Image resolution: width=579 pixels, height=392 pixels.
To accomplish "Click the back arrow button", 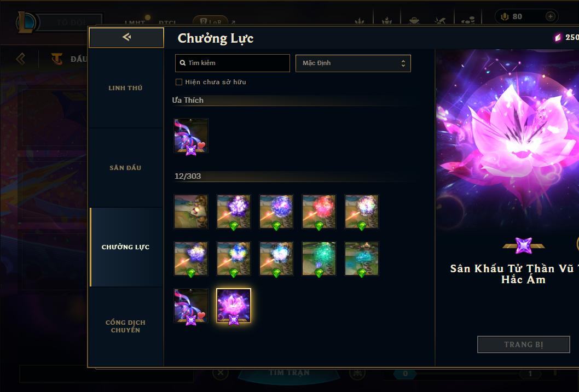I will coord(126,37).
